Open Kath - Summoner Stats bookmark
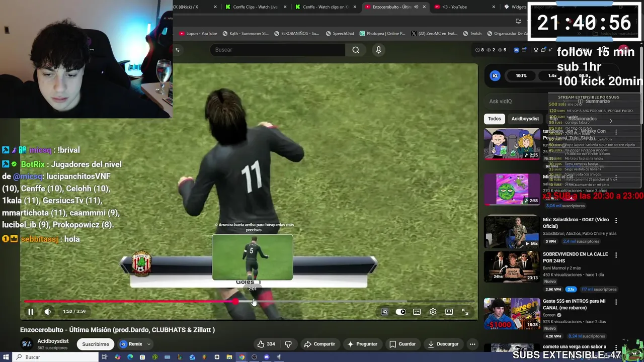644x362 pixels. point(245,34)
